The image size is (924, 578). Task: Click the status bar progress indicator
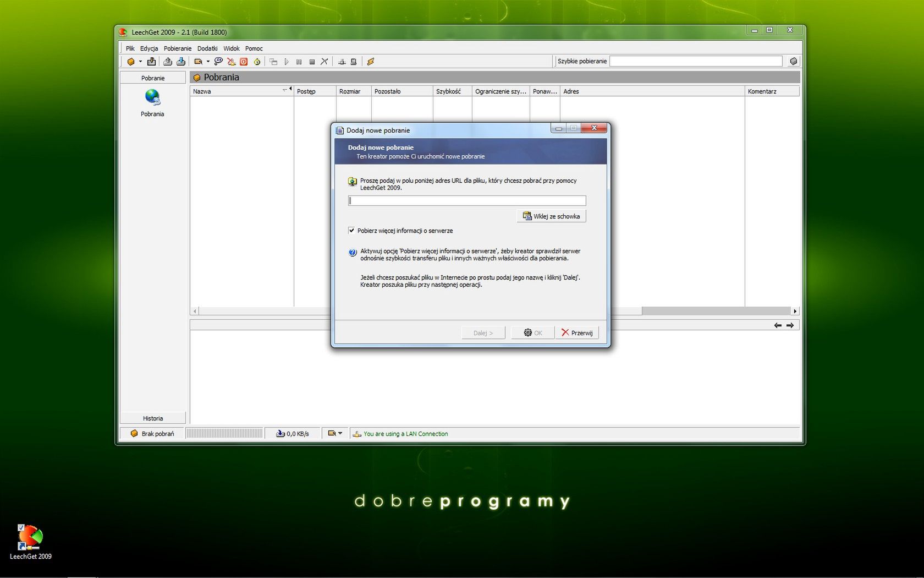(x=224, y=434)
